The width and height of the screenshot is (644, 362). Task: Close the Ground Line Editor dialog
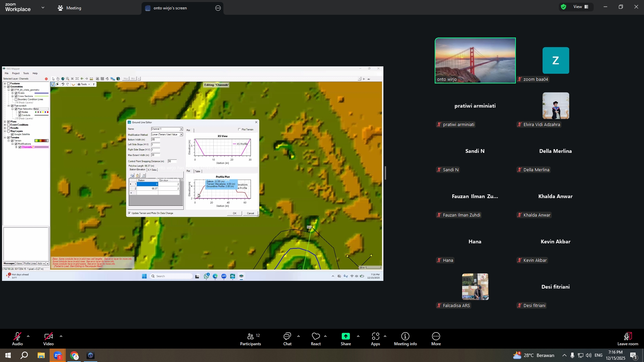256,122
